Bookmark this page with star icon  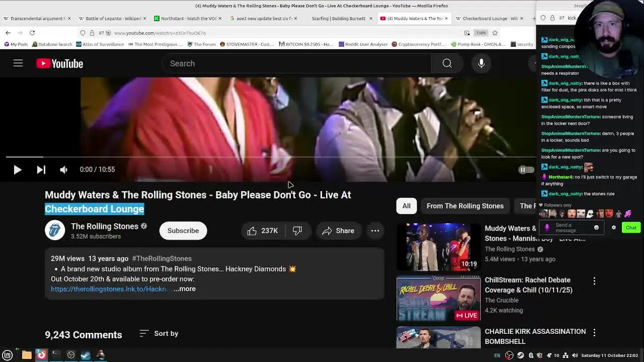point(495,33)
